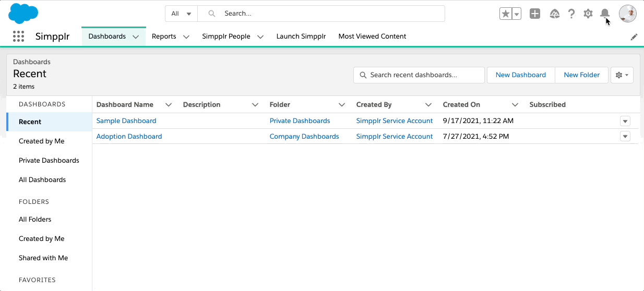This screenshot has width=644, height=291.
Task: Open the Folder column chevron menu
Action: point(342,105)
